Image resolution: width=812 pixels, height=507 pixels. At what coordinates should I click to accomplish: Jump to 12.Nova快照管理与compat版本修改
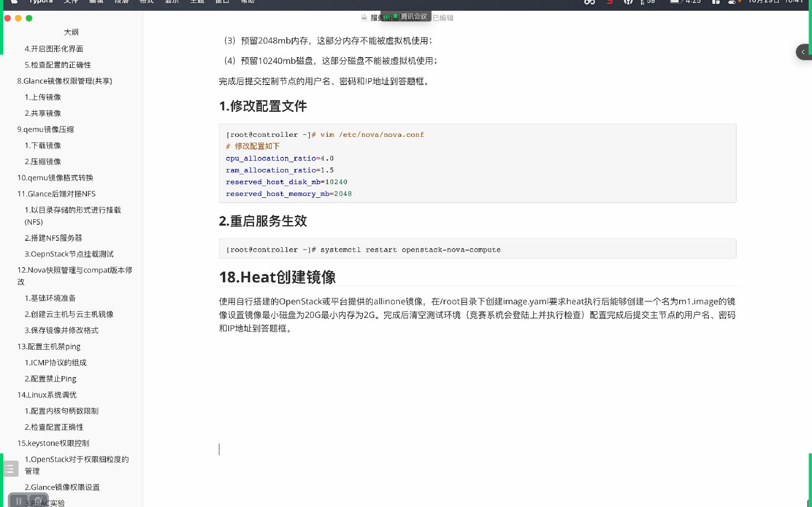point(75,276)
